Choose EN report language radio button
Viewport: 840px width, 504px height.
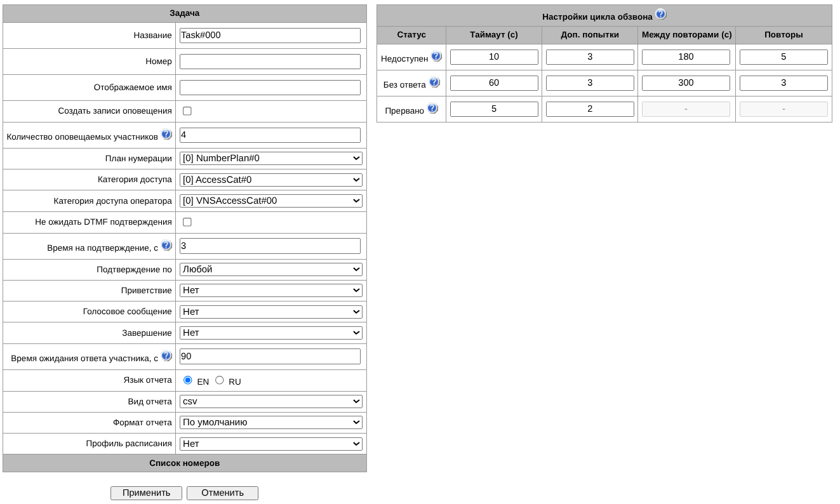click(x=188, y=380)
